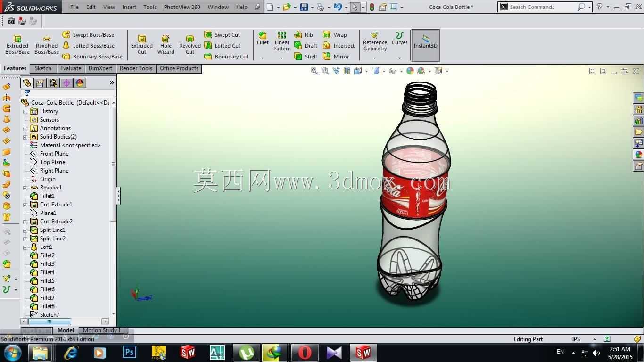
Task: Click the Save icon
Action: [304, 7]
